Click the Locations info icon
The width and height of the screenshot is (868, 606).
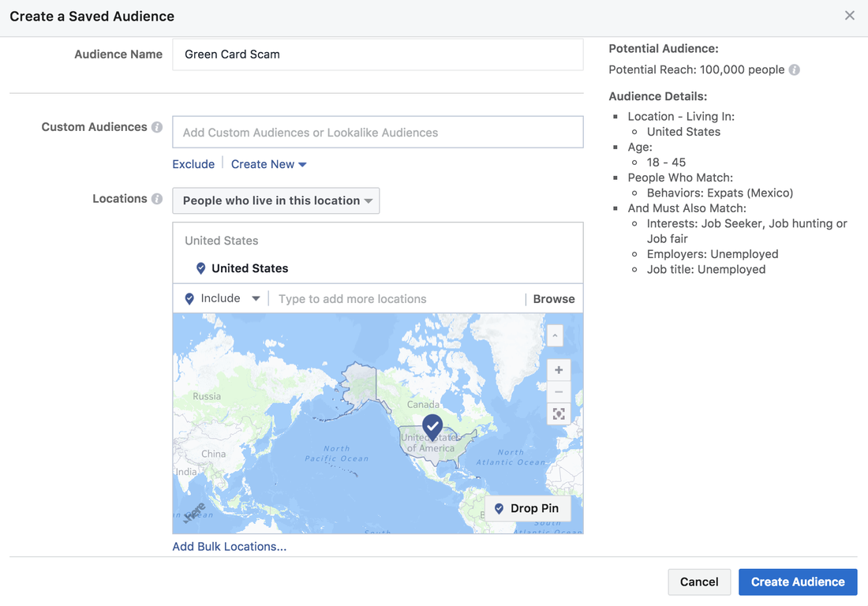click(x=157, y=199)
